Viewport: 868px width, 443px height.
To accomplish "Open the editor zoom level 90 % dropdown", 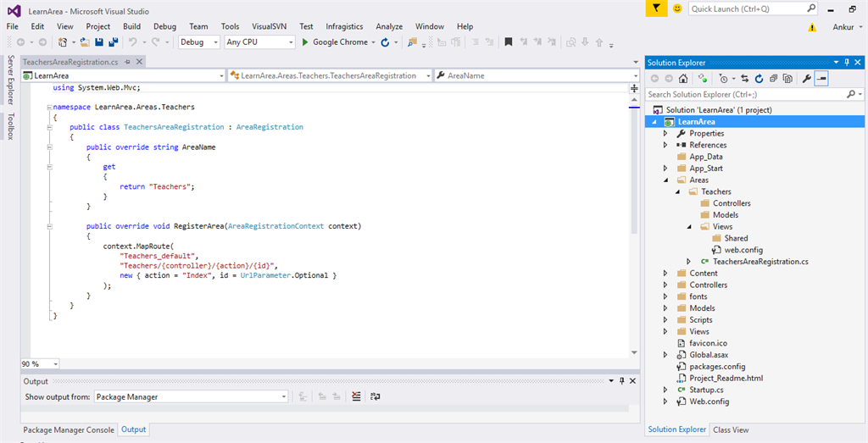I will click(x=55, y=364).
